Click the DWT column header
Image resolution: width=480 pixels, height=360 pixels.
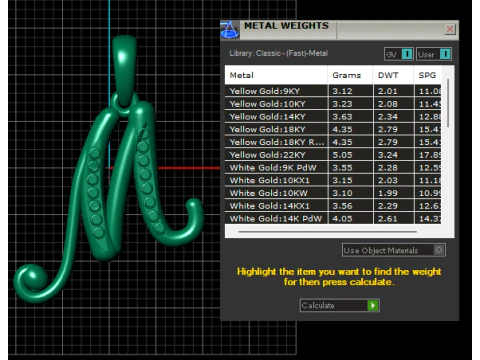[x=393, y=75]
